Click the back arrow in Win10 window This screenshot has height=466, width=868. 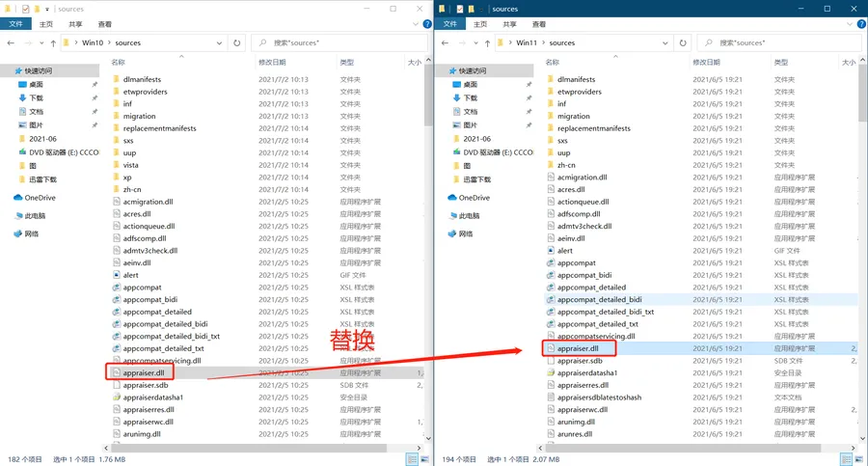[11, 42]
